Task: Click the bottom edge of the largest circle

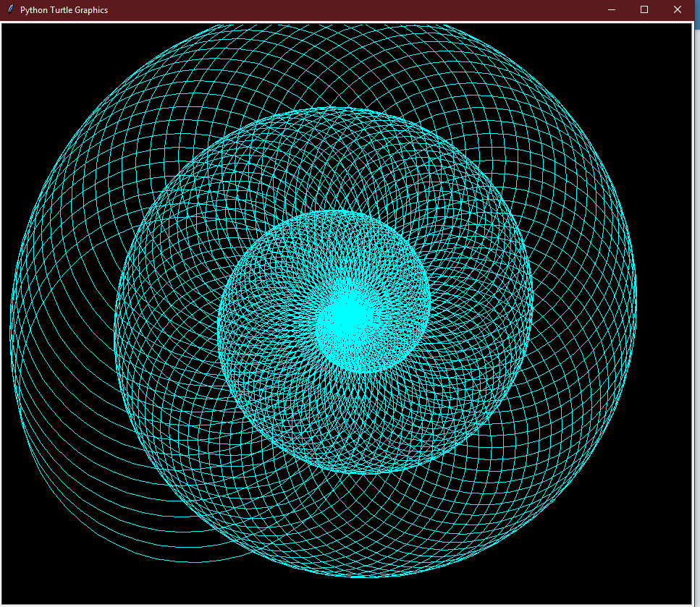Action: click(x=369, y=577)
